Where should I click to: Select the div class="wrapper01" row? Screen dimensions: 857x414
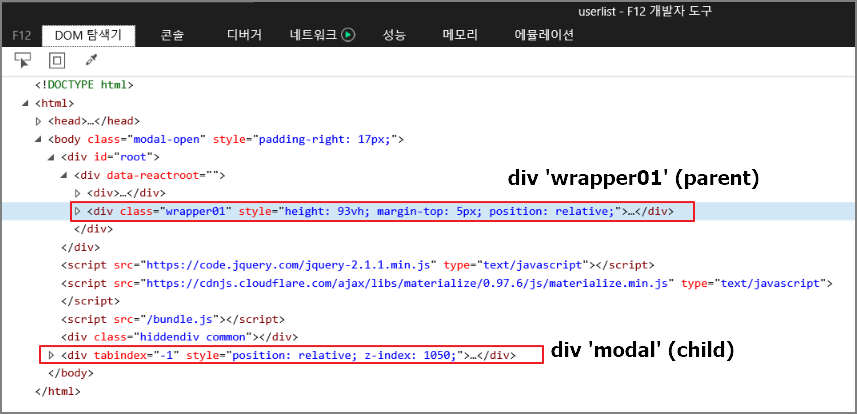[380, 211]
